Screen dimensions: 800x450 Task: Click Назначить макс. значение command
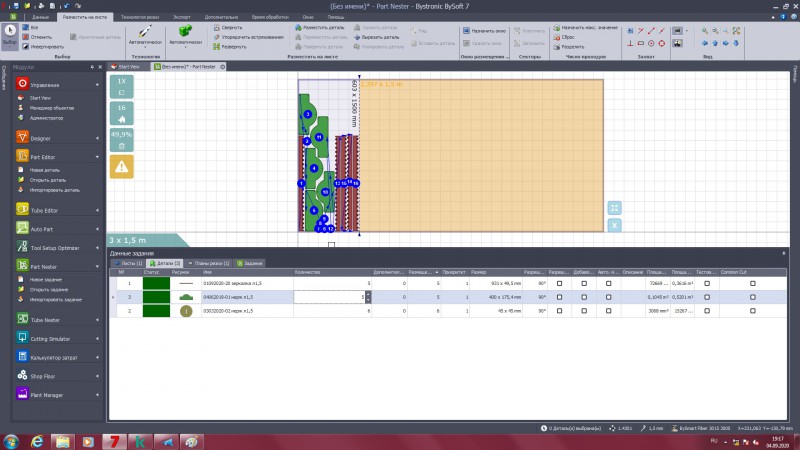[585, 28]
